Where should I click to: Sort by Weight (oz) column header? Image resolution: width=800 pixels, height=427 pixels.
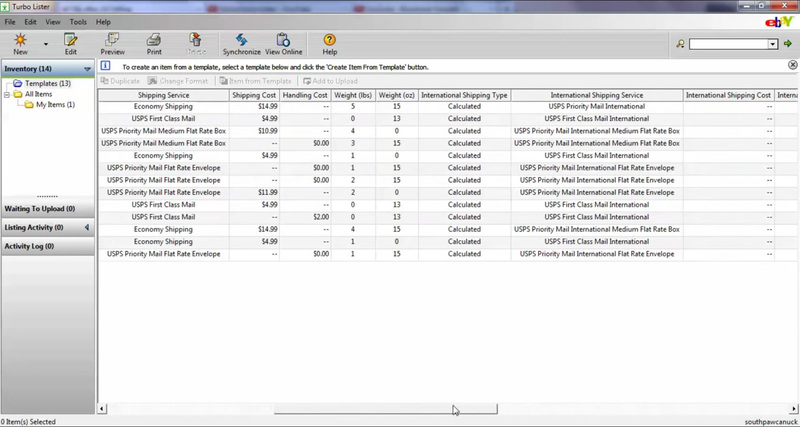click(x=397, y=95)
